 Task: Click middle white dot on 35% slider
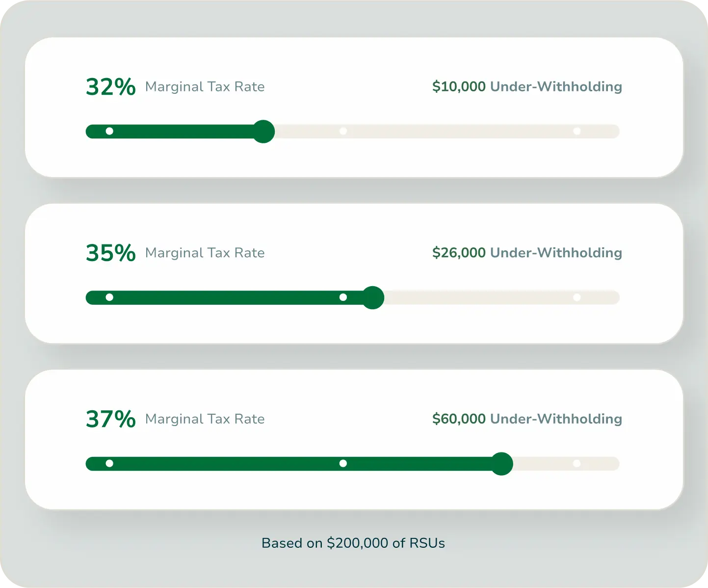click(343, 297)
